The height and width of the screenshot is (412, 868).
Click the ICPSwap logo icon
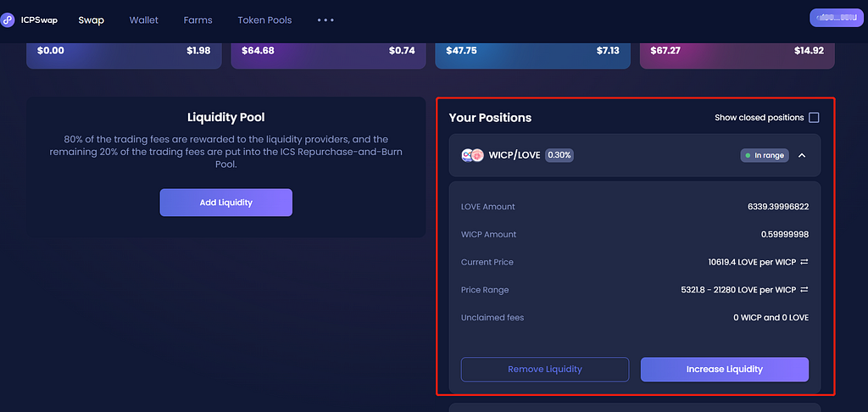7,20
